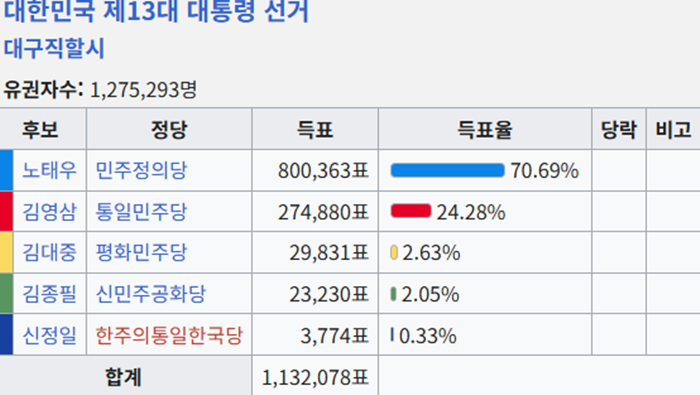Open candidate 김영삼 link
Screen dimensions: 700x395
click(x=50, y=212)
